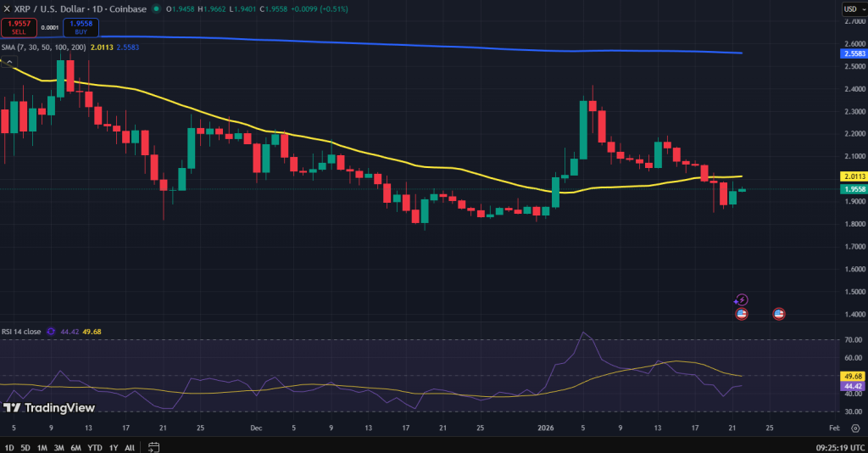The height and width of the screenshot is (453, 868).
Task: Click the green market status dot
Action: click(x=157, y=8)
